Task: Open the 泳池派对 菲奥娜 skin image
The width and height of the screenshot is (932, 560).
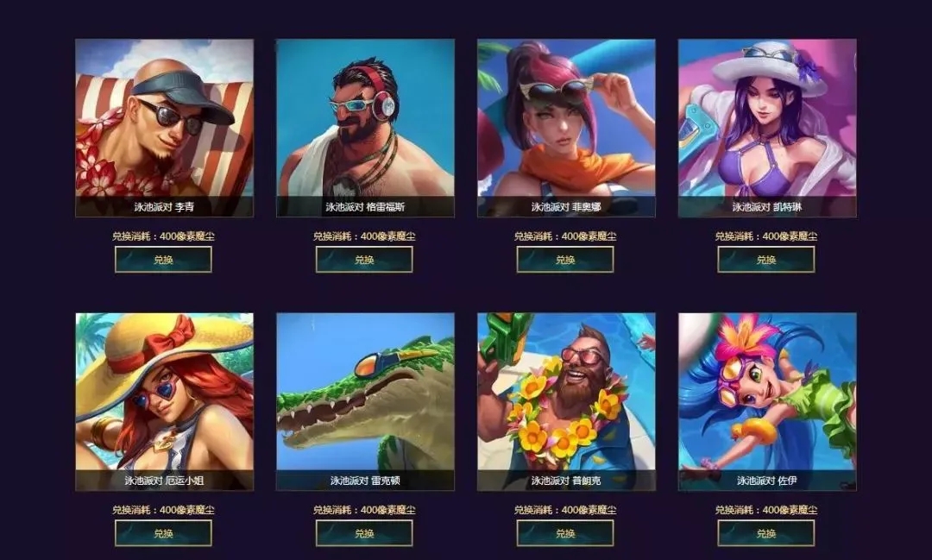Action: pyautogui.click(x=566, y=128)
